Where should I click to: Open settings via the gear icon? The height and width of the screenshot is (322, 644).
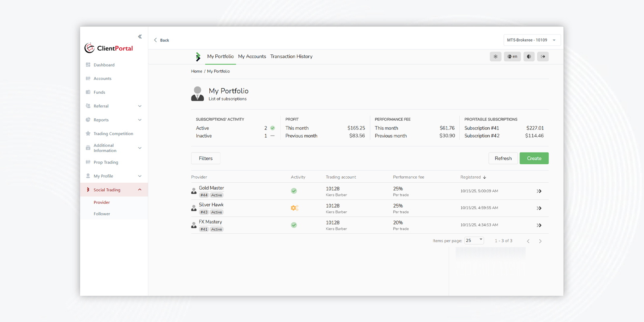[495, 57]
